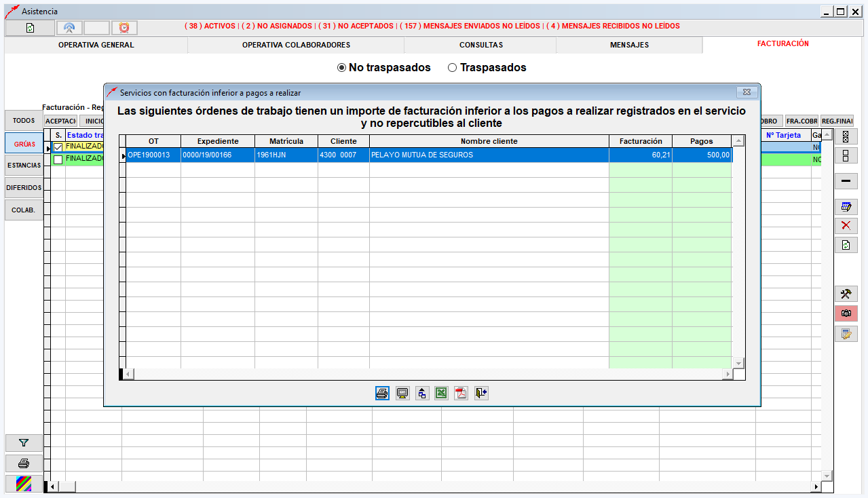Export the list to Excel
The image size is (868, 498).
[x=442, y=393]
